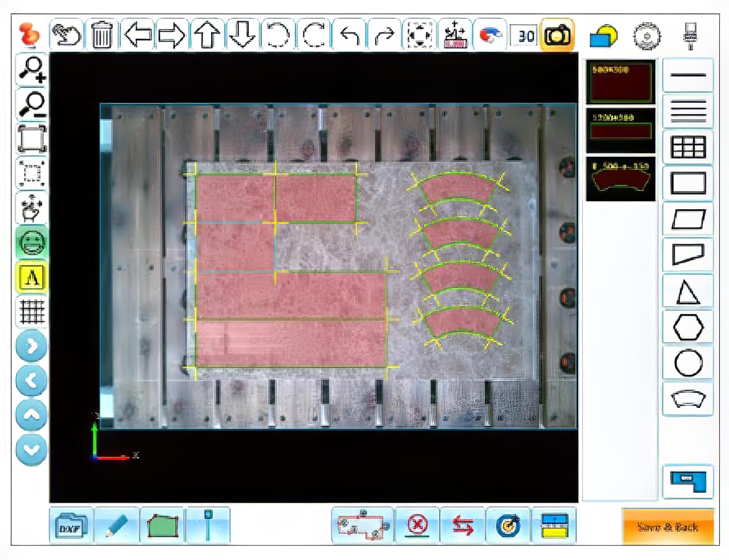Pan view down with round chevron button
The height and width of the screenshot is (560, 729).
(31, 450)
